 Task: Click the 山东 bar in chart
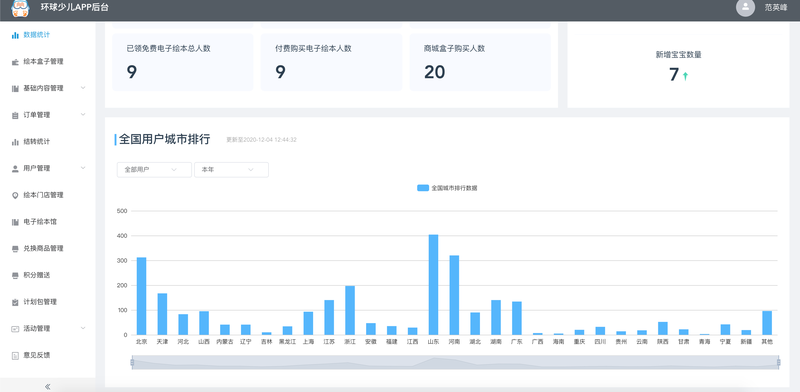pyautogui.click(x=433, y=285)
